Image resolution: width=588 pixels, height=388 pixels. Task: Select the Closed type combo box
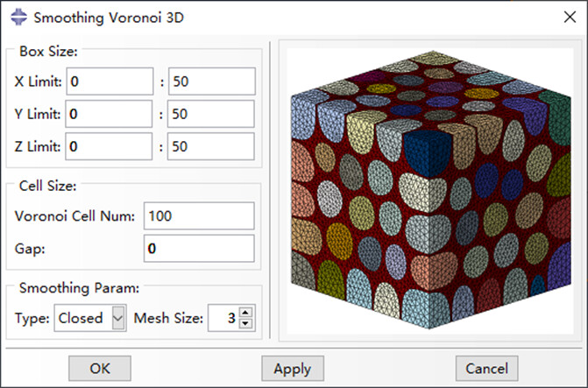click(90, 318)
